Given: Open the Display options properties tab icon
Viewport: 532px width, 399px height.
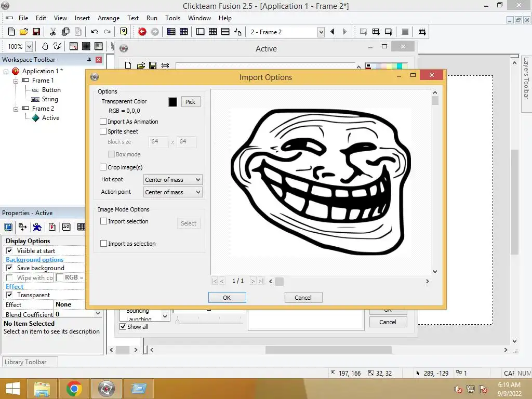Looking at the screenshot, I should (x=8, y=227).
